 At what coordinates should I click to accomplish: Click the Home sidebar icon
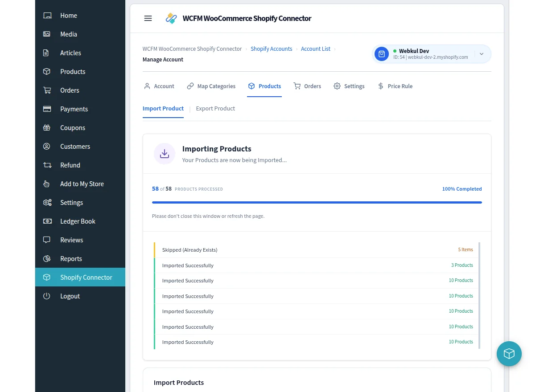(x=47, y=16)
